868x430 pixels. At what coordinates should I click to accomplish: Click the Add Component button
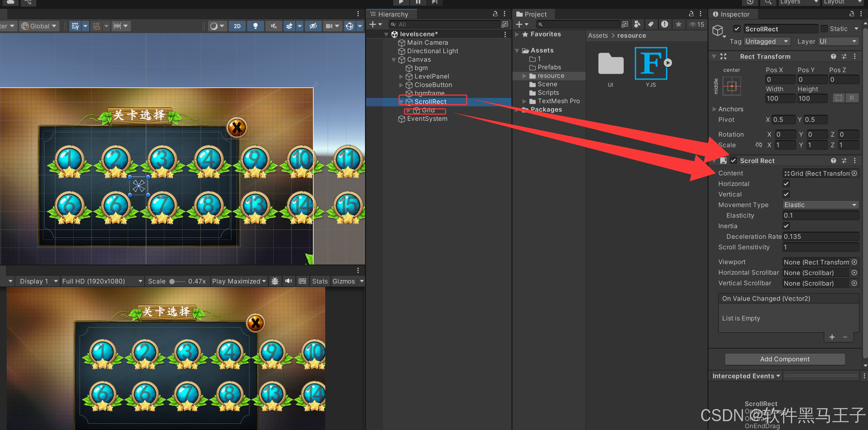pos(785,359)
